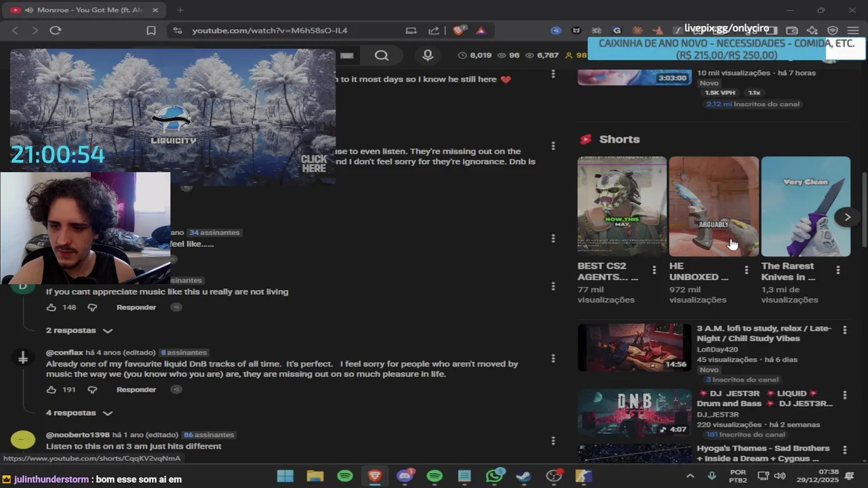Open WhatsApp from taskbar

point(494,476)
